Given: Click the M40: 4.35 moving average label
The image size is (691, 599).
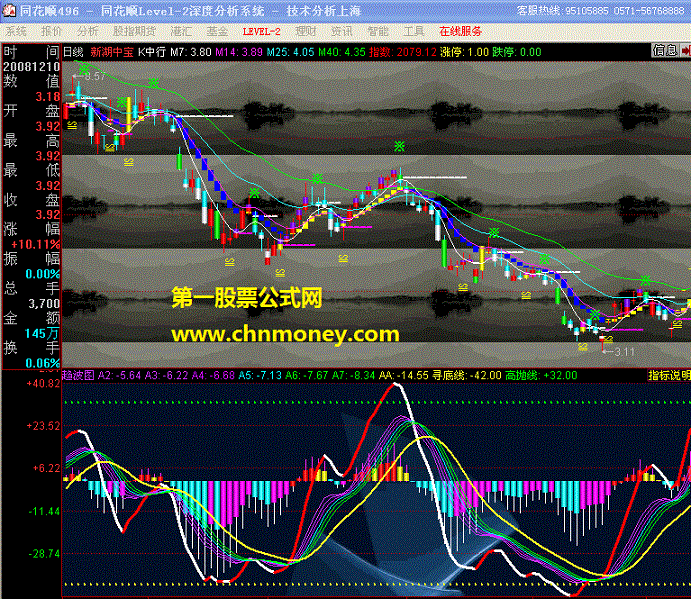Looking at the screenshot, I should 342,52.
